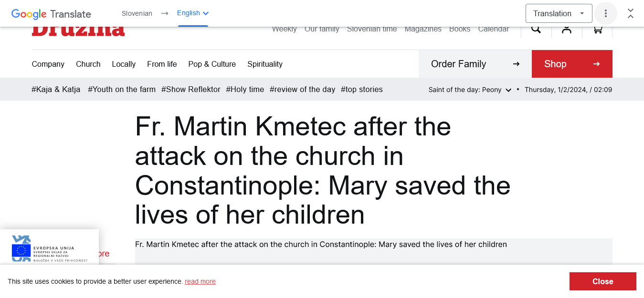The image size is (644, 298).
Task: Select Slovenian source language tab
Action: point(137,13)
